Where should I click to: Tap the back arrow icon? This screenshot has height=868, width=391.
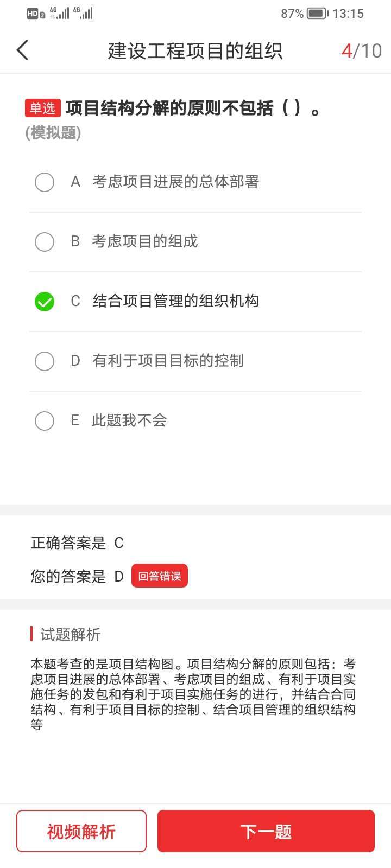pos(22,50)
